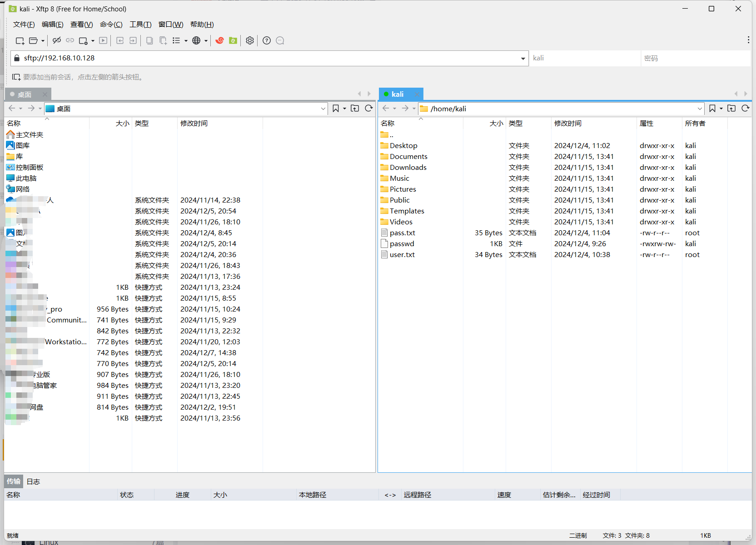Open the server address dropdown arrow
Image resolution: width=756 pixels, height=545 pixels.
pyautogui.click(x=523, y=58)
